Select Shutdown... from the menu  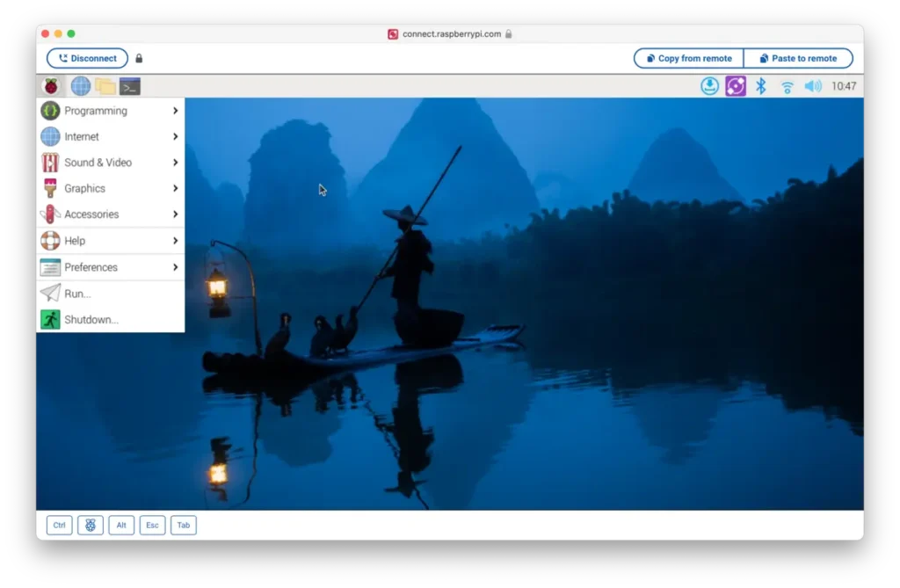tap(111, 319)
